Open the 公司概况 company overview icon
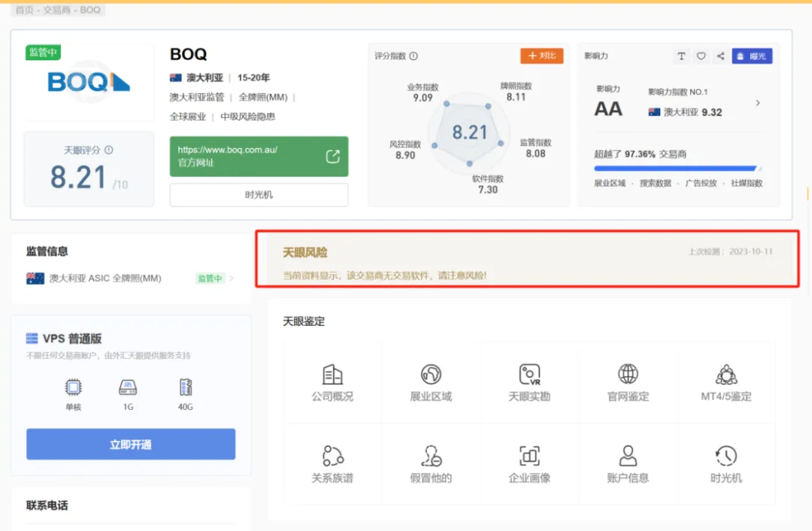 pyautogui.click(x=332, y=375)
